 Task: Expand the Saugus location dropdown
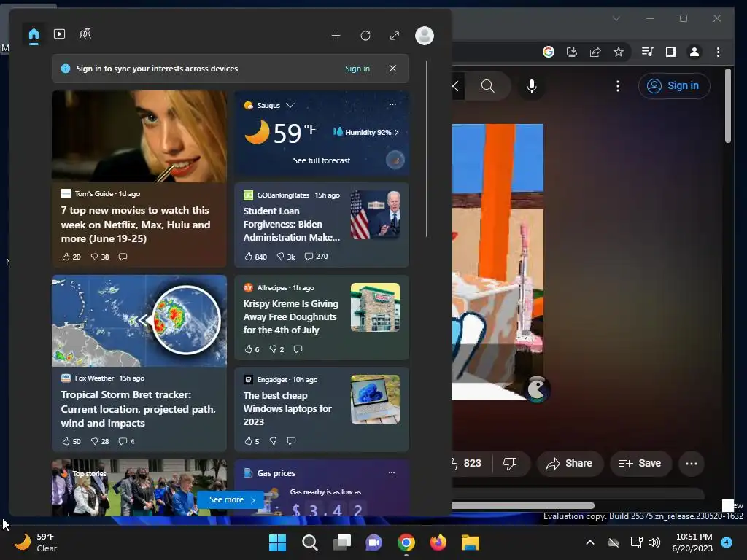tap(290, 105)
